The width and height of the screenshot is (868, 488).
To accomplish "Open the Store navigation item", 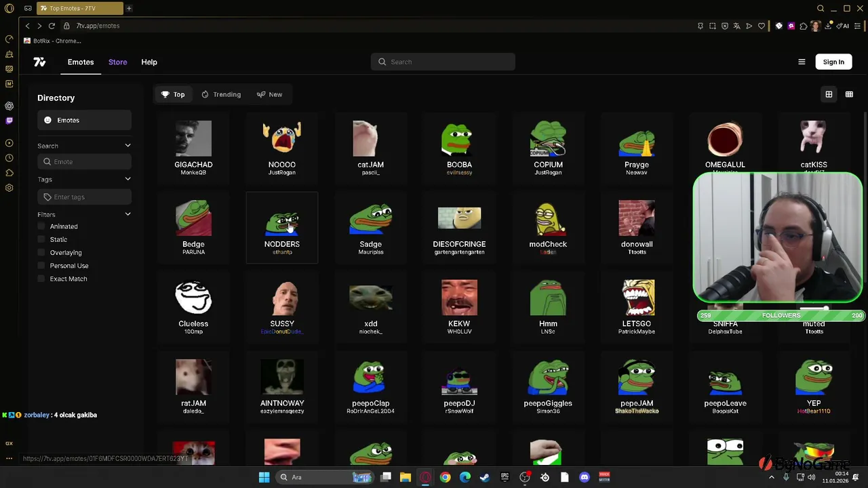I will [x=117, y=62].
